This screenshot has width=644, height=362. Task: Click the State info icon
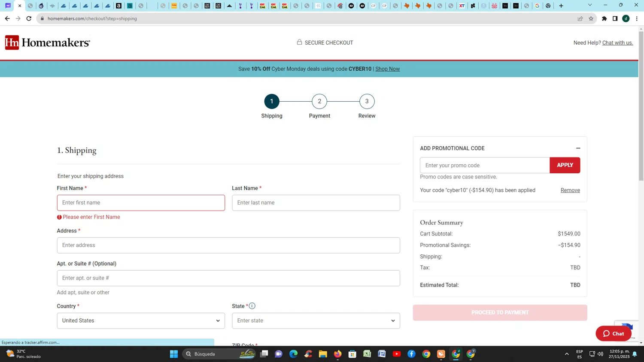(x=252, y=306)
